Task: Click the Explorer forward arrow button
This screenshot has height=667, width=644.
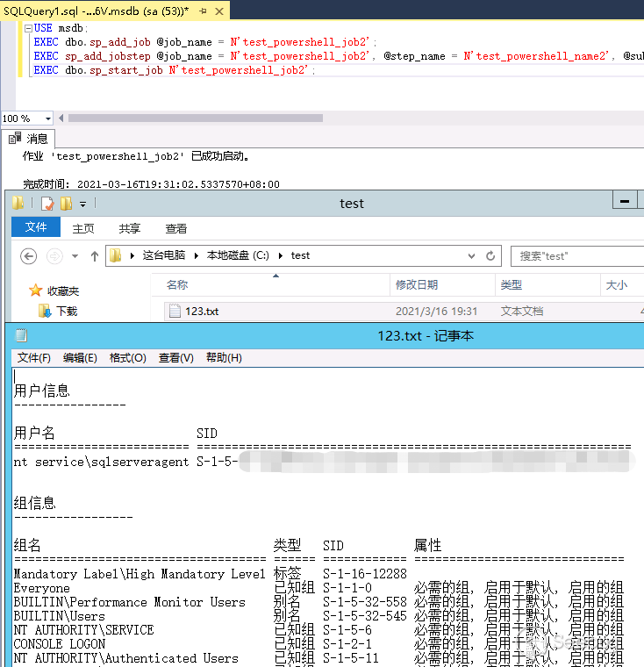Action: point(54,256)
